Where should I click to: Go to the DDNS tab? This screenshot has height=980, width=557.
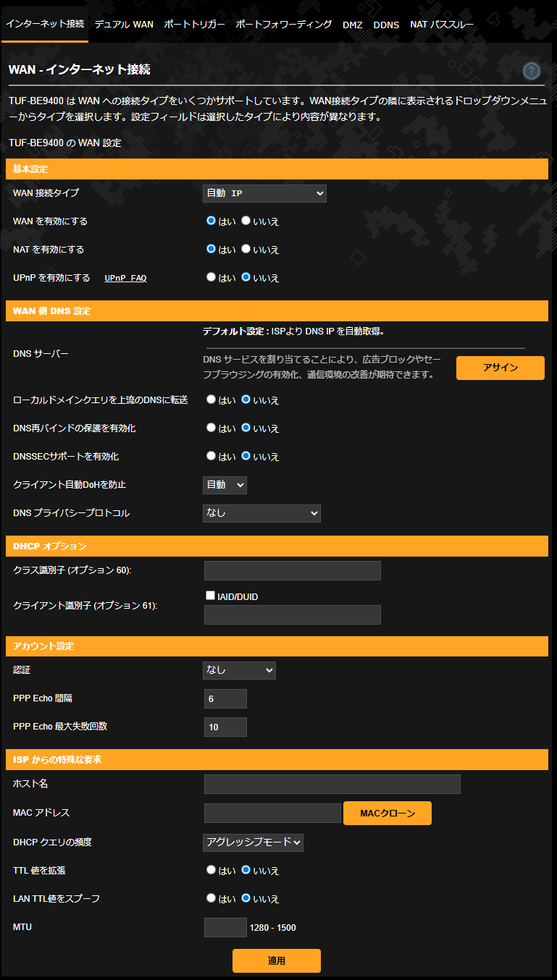[386, 25]
